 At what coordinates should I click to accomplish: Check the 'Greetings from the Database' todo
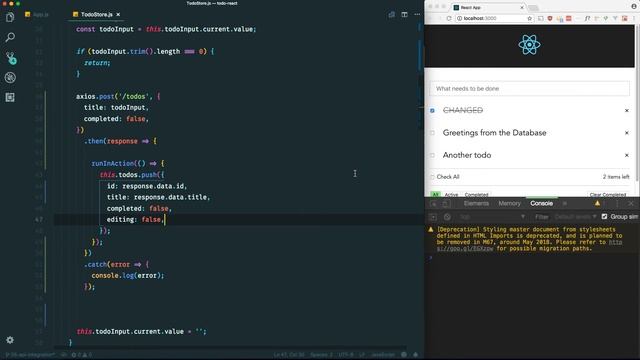click(x=432, y=133)
